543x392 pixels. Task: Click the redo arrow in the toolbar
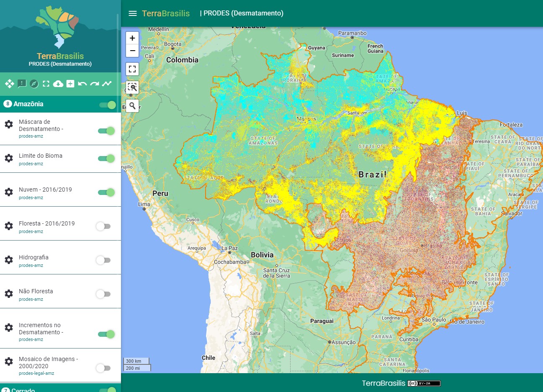pos(94,84)
